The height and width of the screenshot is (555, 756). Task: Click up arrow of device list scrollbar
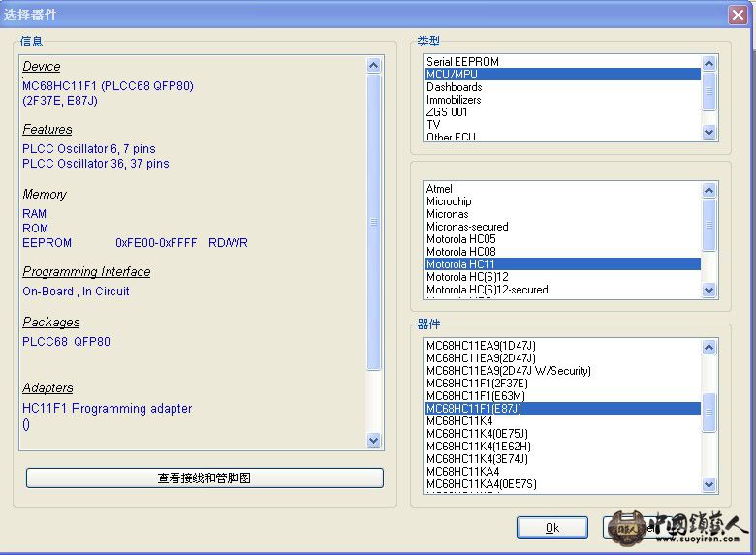709,347
